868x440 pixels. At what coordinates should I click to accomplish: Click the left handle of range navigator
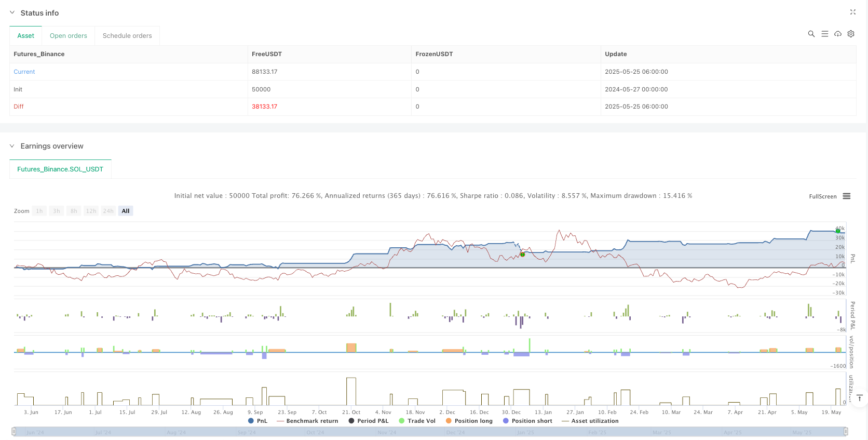(14, 432)
